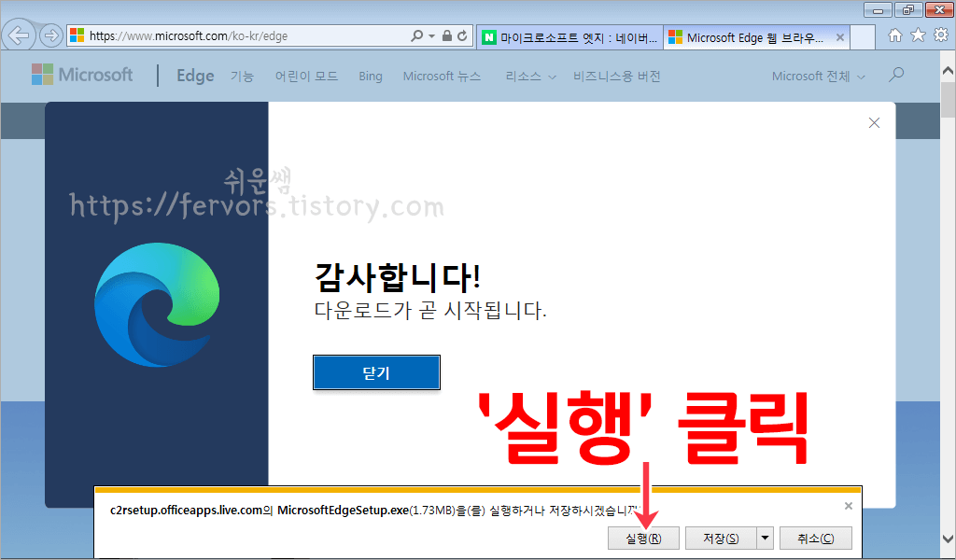The height and width of the screenshot is (560, 956).
Task: Click the page refresh icon
Action: [463, 36]
